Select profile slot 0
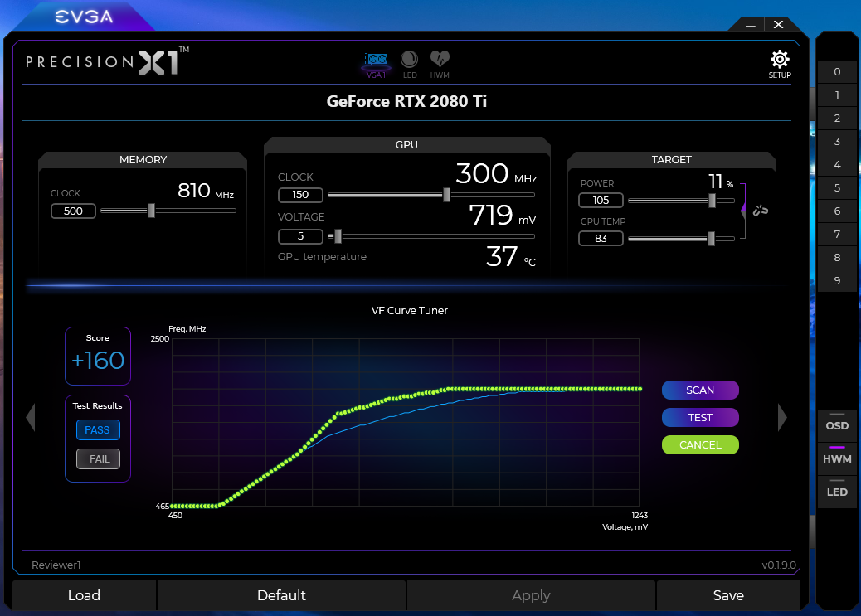Viewport: 861px width, 616px height. pos(837,71)
